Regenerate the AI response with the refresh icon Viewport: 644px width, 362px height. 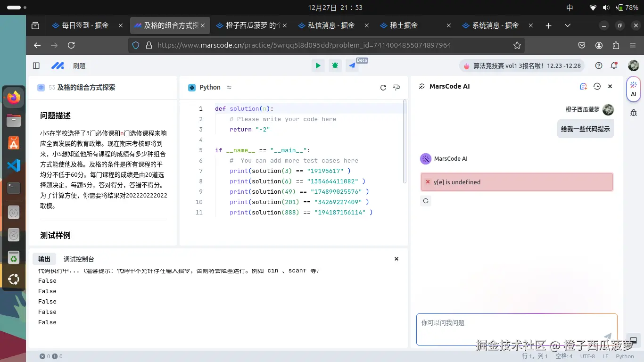[x=426, y=201]
